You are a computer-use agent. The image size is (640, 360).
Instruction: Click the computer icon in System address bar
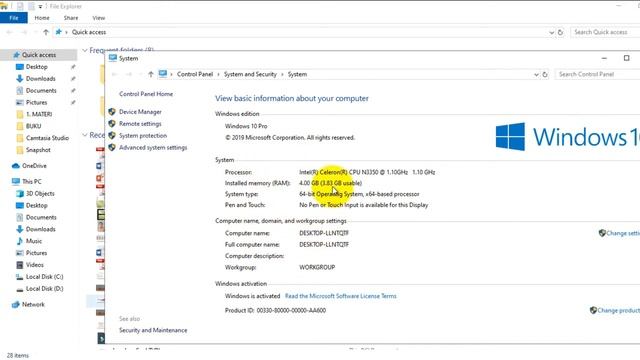[162, 74]
